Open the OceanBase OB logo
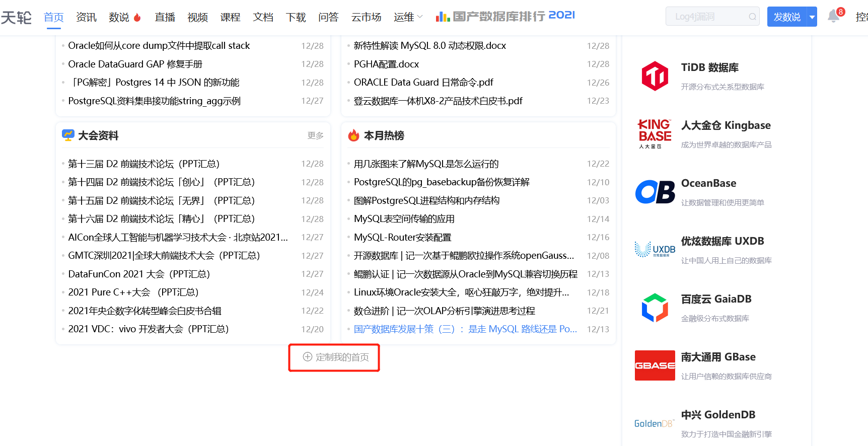Image resolution: width=868 pixels, height=446 pixels. click(655, 192)
